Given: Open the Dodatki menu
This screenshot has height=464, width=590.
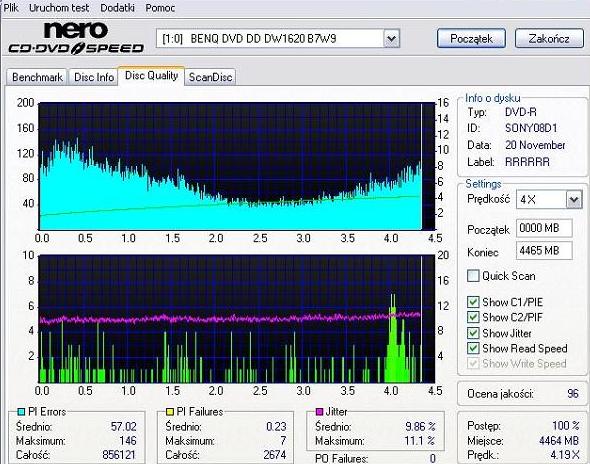Looking at the screenshot, I should point(117,8).
